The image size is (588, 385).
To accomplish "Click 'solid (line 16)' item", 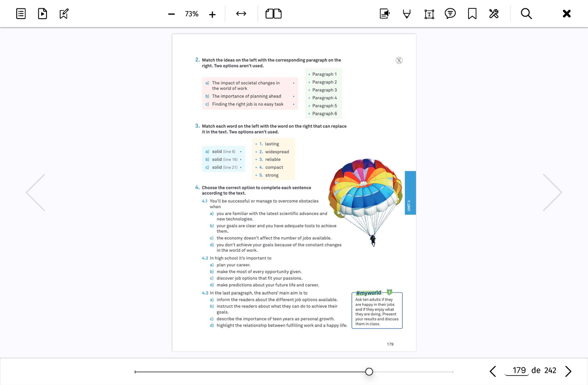I will pos(224,159).
